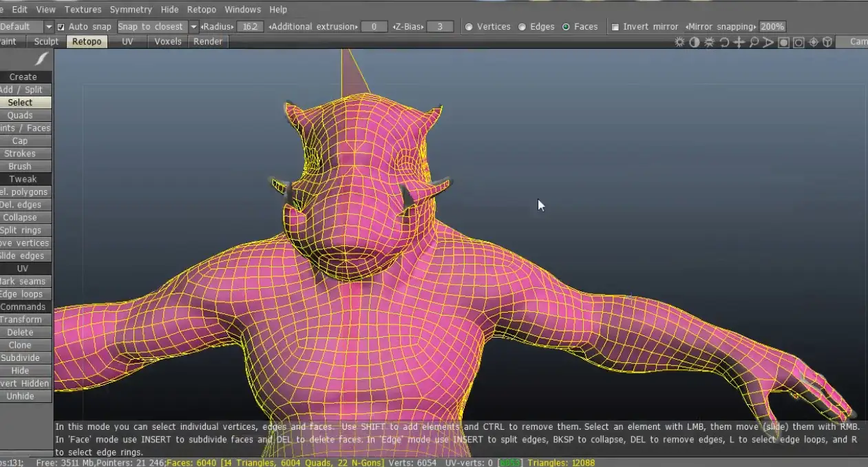Viewport: 868px width, 467px height.
Task: Choose the Edges selection mode
Action: pyautogui.click(x=522, y=27)
